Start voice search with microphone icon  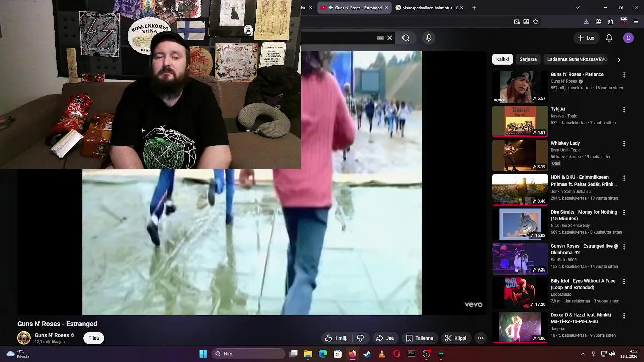pos(429,38)
